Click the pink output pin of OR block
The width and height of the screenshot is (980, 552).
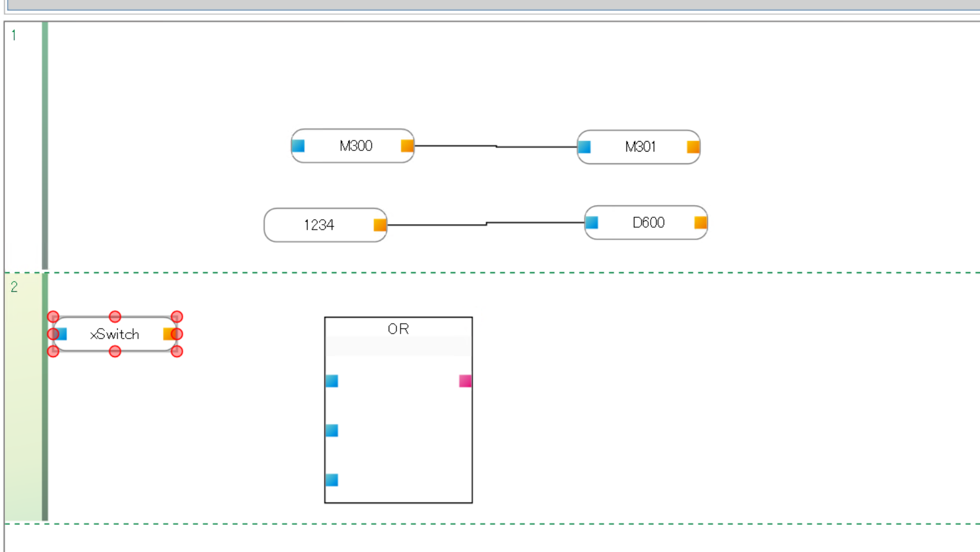point(465,381)
